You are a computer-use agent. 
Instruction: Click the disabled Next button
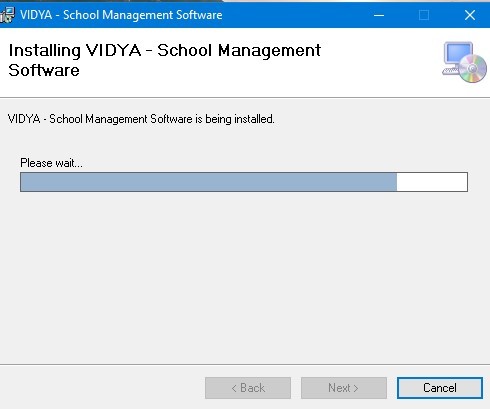pyautogui.click(x=344, y=388)
